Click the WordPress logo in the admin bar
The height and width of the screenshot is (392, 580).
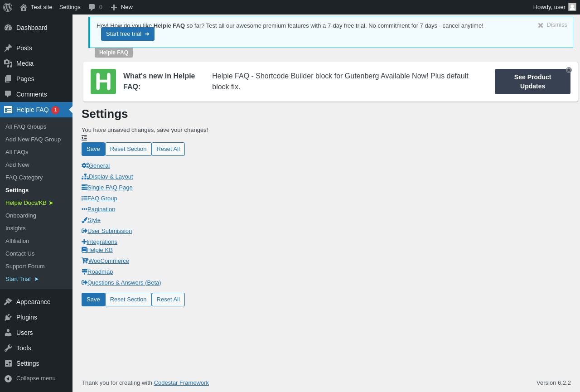[8, 7]
